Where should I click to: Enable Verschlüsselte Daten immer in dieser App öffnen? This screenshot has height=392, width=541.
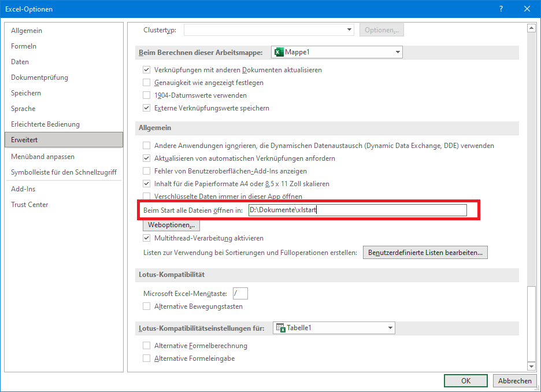click(x=147, y=197)
